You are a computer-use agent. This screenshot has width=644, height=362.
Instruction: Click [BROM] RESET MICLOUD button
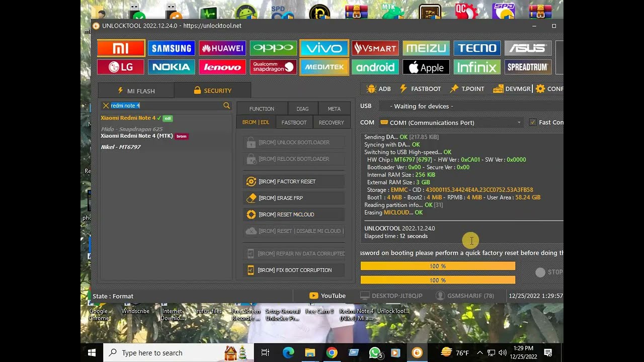[x=294, y=215]
